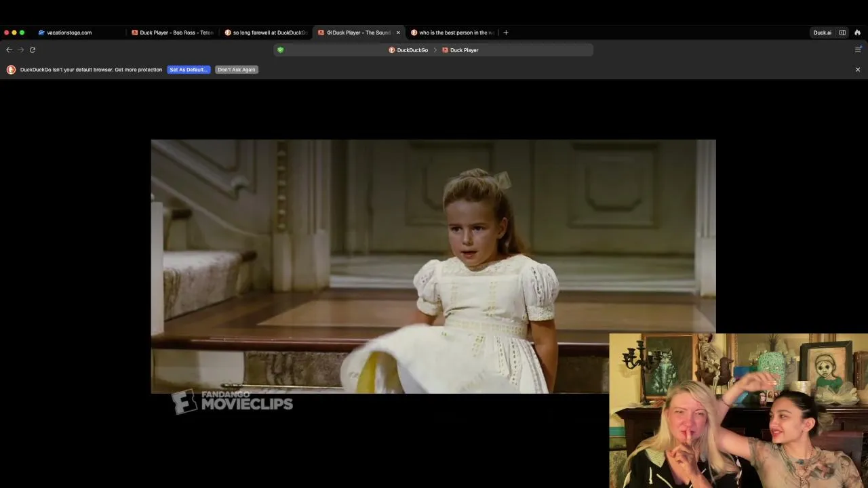Viewport: 868px width, 488px height.
Task: Click Don't Ask Again button
Action: coord(237,69)
